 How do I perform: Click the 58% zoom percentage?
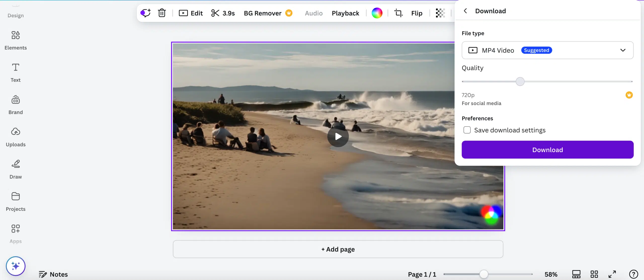[551, 274]
